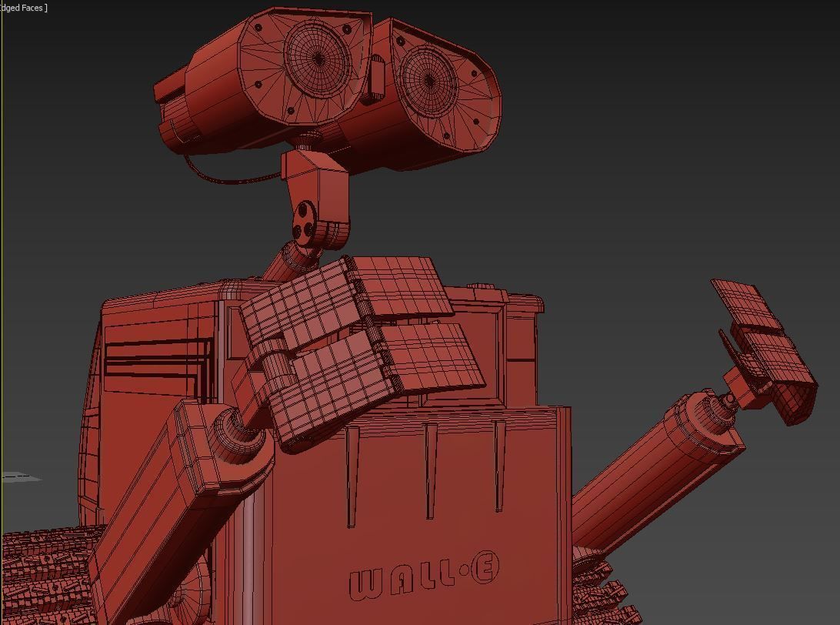Select the left eye lens of the robot head

[318, 58]
